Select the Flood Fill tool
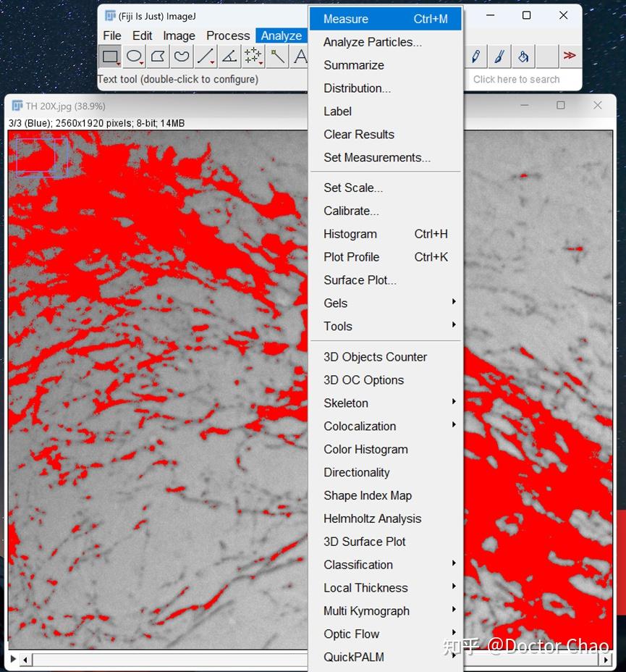Image resolution: width=626 pixels, height=672 pixels. pyautogui.click(x=523, y=56)
